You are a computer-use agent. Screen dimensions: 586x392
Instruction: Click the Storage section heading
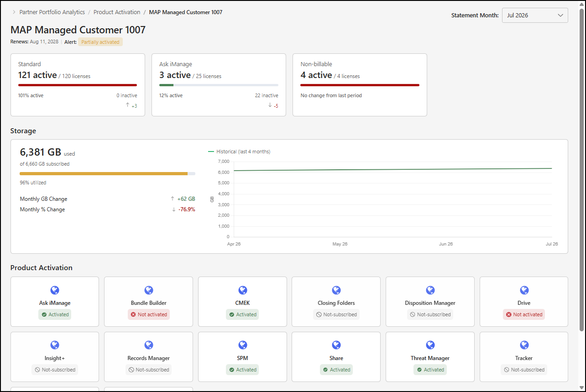[23, 131]
